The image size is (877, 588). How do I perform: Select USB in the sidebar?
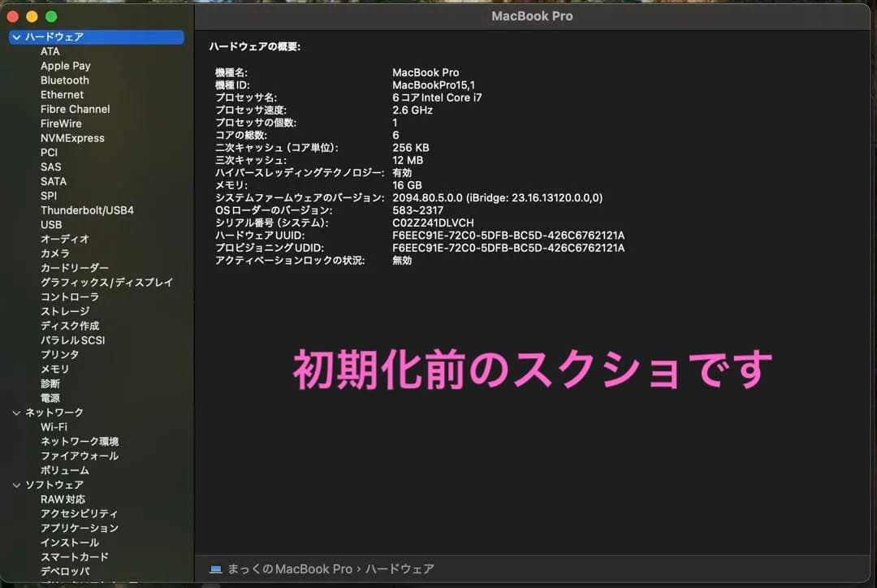51,225
